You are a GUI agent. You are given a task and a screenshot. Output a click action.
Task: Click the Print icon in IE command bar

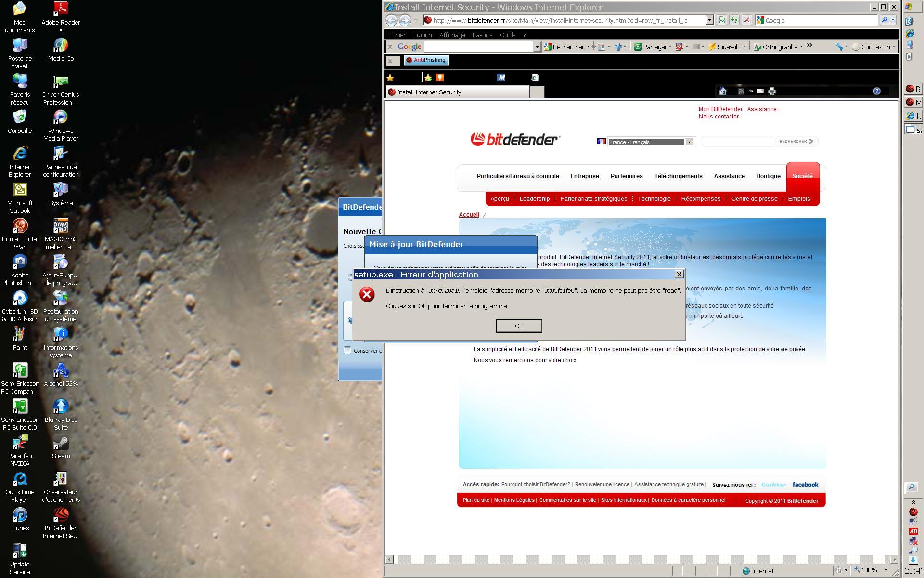(772, 91)
